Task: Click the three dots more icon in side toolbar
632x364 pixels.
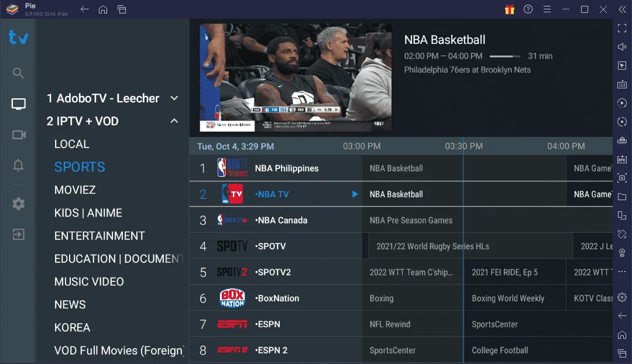Action: (x=622, y=272)
